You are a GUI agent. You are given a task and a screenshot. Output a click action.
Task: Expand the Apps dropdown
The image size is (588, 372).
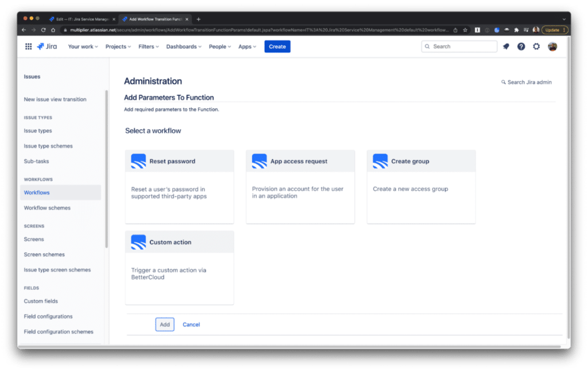(x=247, y=47)
